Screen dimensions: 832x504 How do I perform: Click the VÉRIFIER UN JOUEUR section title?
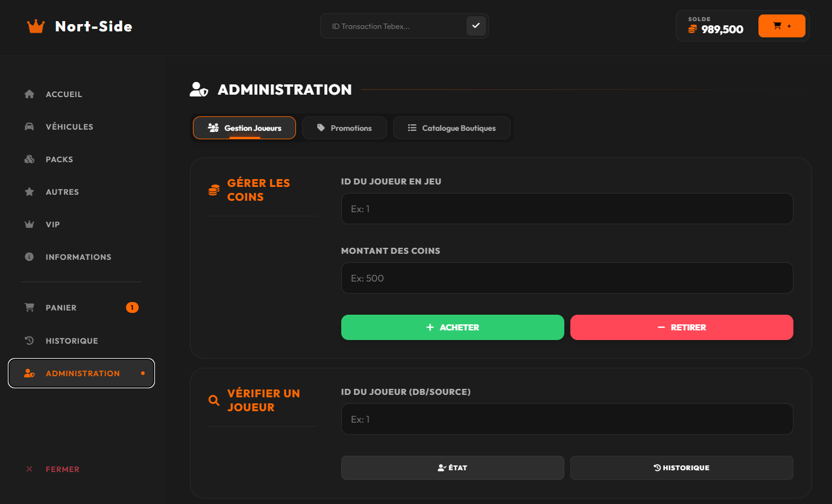(263, 400)
